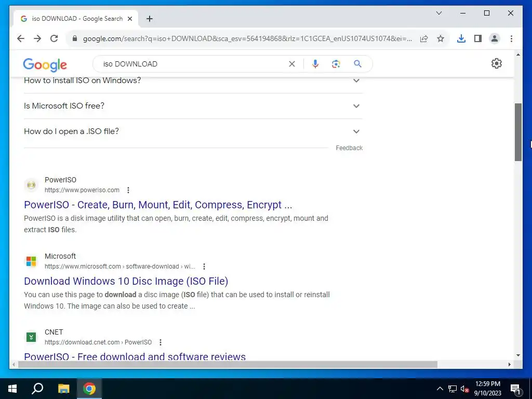The image size is (532, 399).
Task: Click the microsoft.com software-download breadcrumb
Action: (x=120, y=267)
